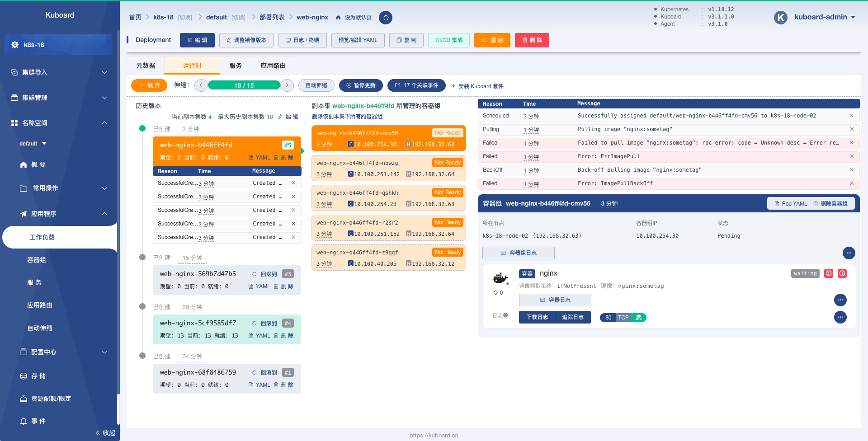
Task: Decrease replicas with the left arrow stepper
Action: [201, 85]
